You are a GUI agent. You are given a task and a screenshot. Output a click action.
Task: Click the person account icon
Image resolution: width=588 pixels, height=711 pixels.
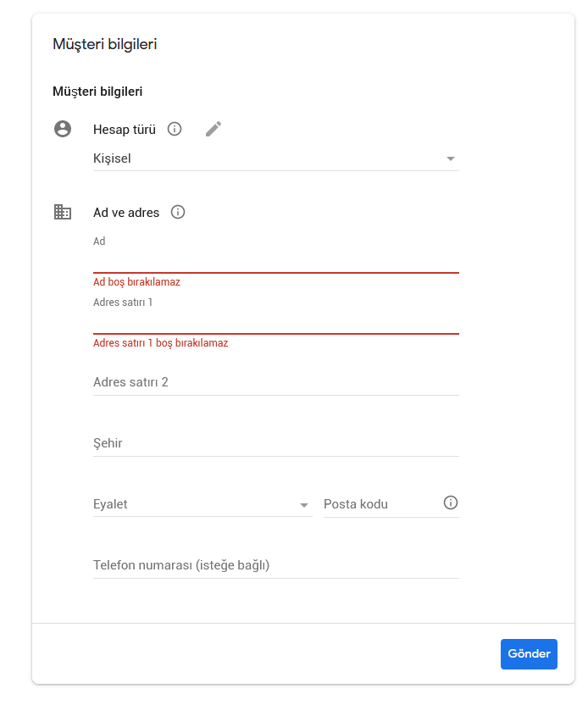pyautogui.click(x=63, y=129)
